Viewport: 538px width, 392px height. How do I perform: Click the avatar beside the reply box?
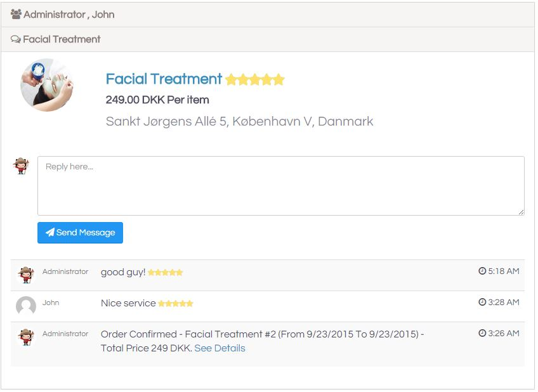(x=21, y=166)
